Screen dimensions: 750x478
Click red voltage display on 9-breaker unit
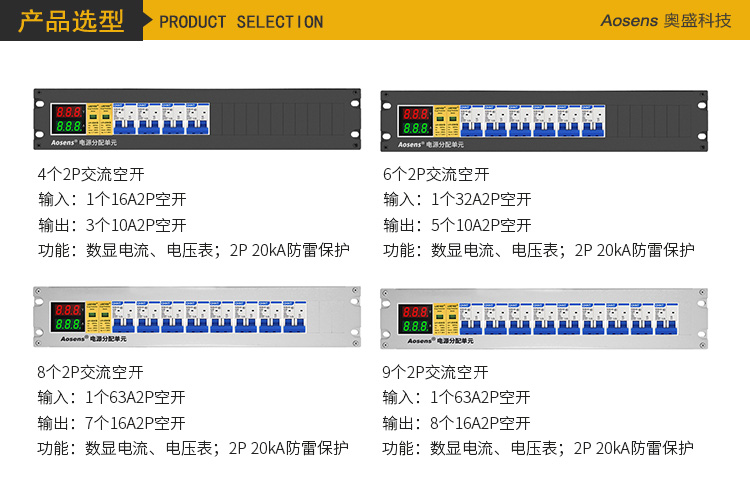(412, 309)
